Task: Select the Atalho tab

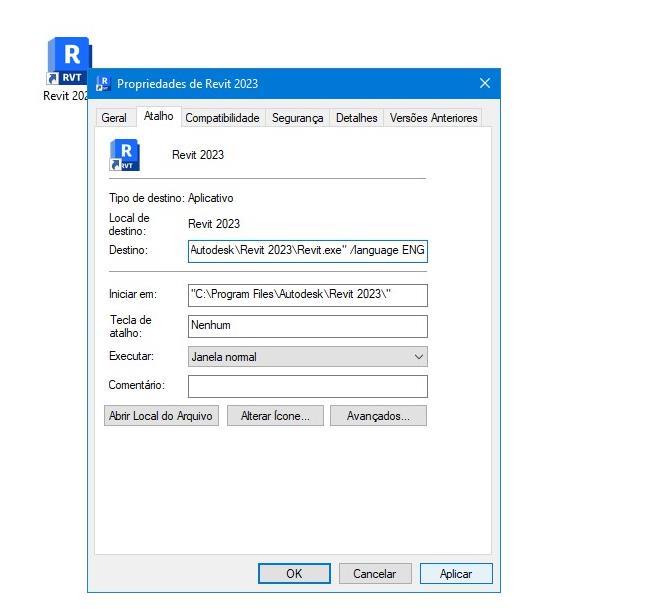Action: [x=158, y=116]
